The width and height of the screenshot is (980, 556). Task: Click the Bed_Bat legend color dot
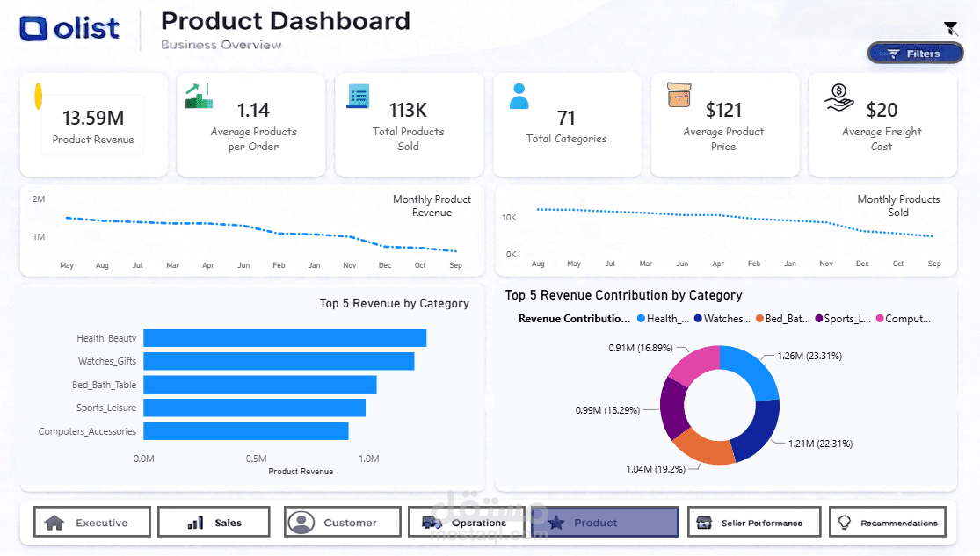point(759,319)
